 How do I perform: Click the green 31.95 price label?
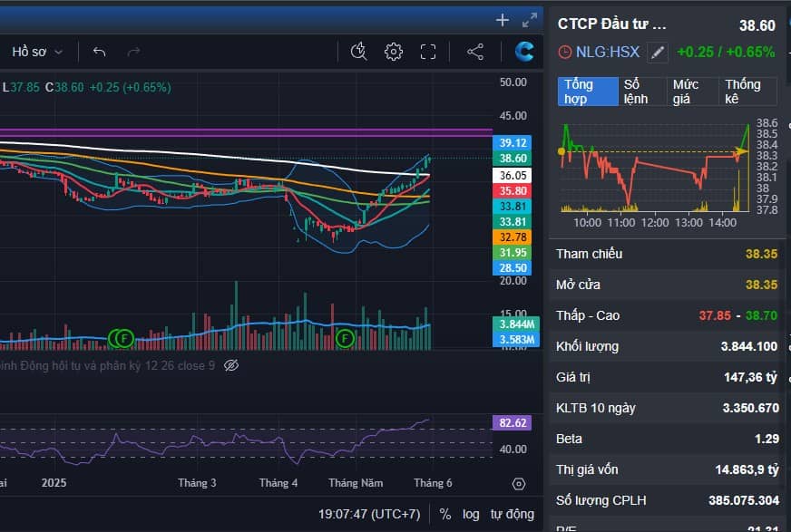pos(513,252)
